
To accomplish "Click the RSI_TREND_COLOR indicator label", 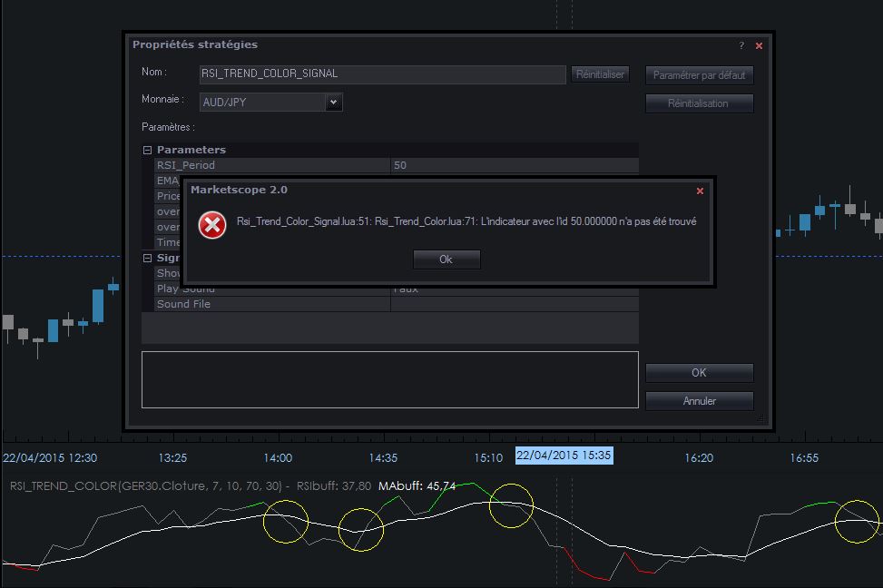I will tap(146, 486).
